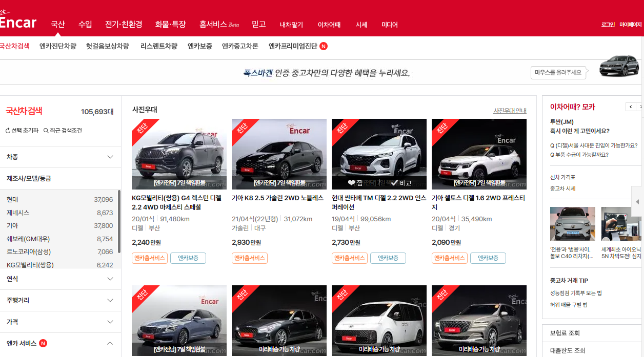
Task: Click the N badge beside 엔카 서비스
Action: (x=43, y=343)
